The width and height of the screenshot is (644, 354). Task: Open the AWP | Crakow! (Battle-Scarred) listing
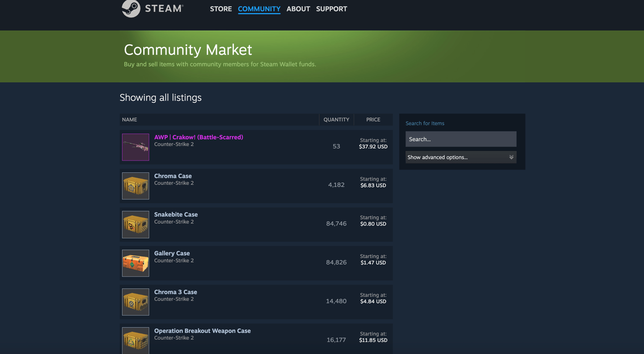[198, 137]
